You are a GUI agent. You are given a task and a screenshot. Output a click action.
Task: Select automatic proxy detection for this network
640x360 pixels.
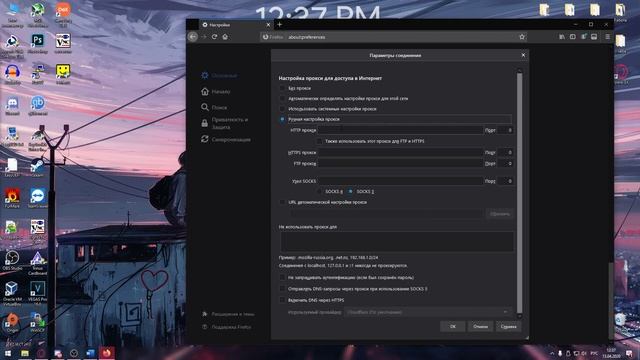click(282, 98)
